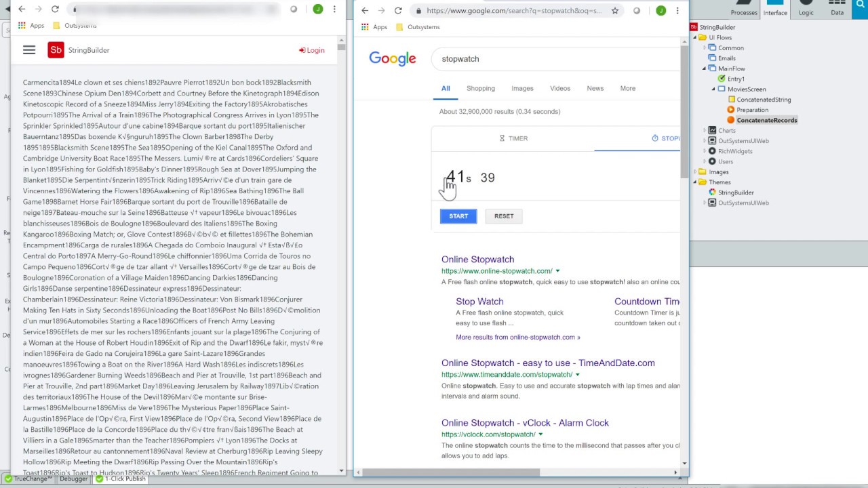Reload the left browser page
Screen dimensions: 868x488
click(55, 9)
